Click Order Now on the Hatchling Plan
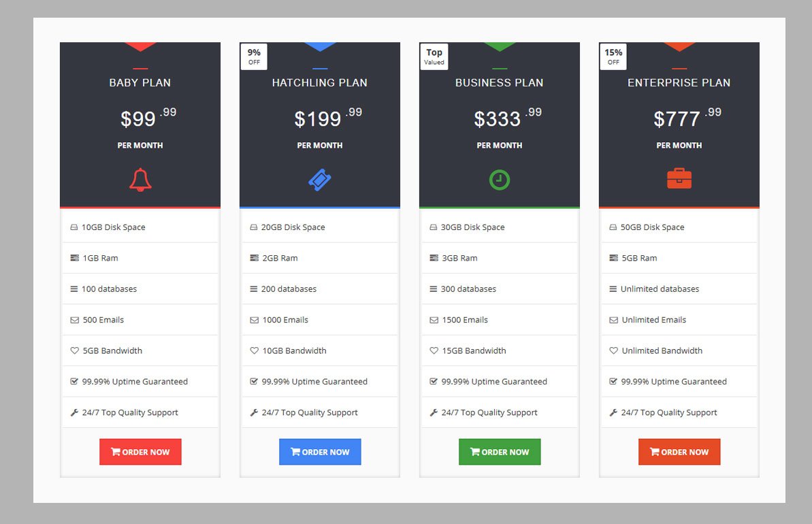The image size is (812, 524). coord(320,451)
